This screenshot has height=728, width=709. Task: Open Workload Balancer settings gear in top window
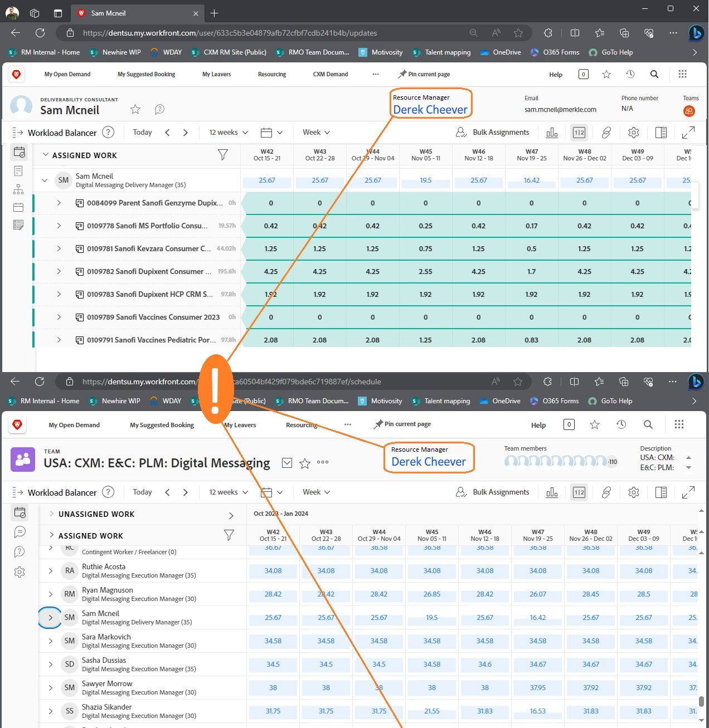click(x=634, y=133)
